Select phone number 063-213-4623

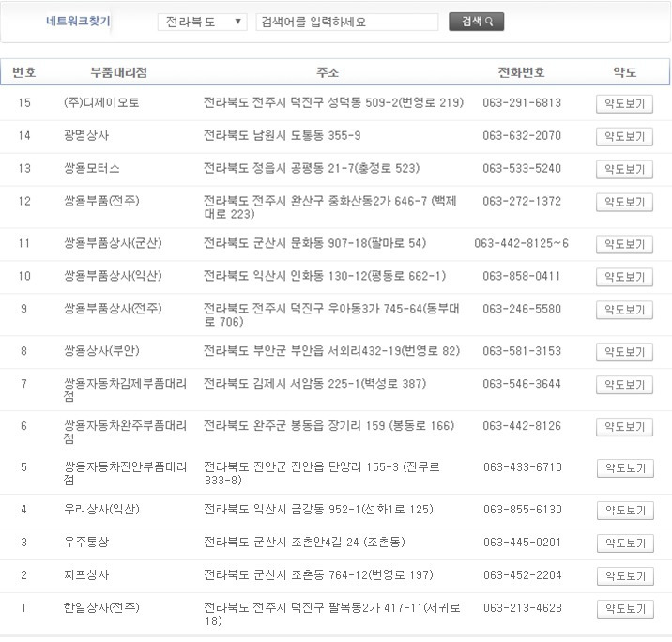click(523, 608)
